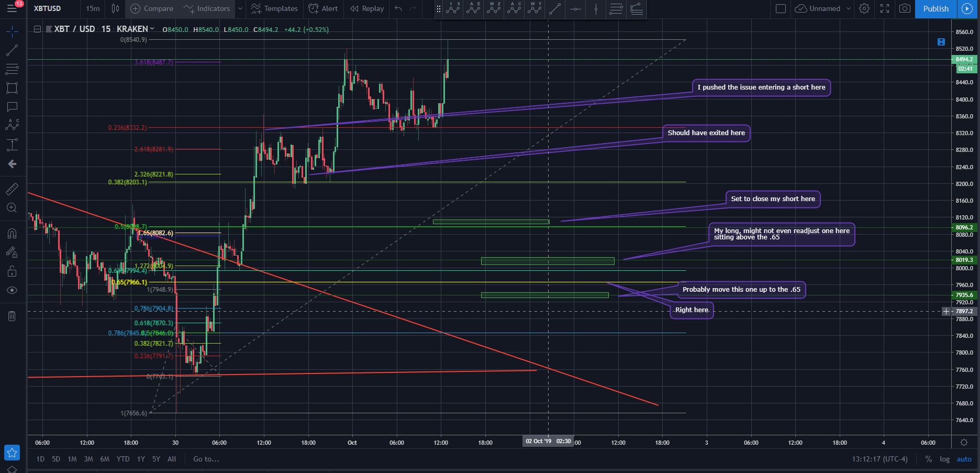Select the 'Set to close my short here' callout
This screenshot has height=473, width=980.
pos(773,199)
